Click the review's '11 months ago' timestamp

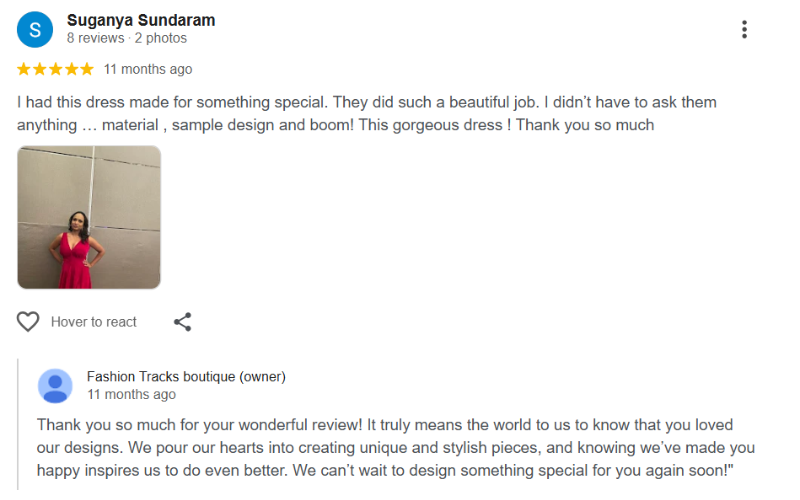(148, 69)
